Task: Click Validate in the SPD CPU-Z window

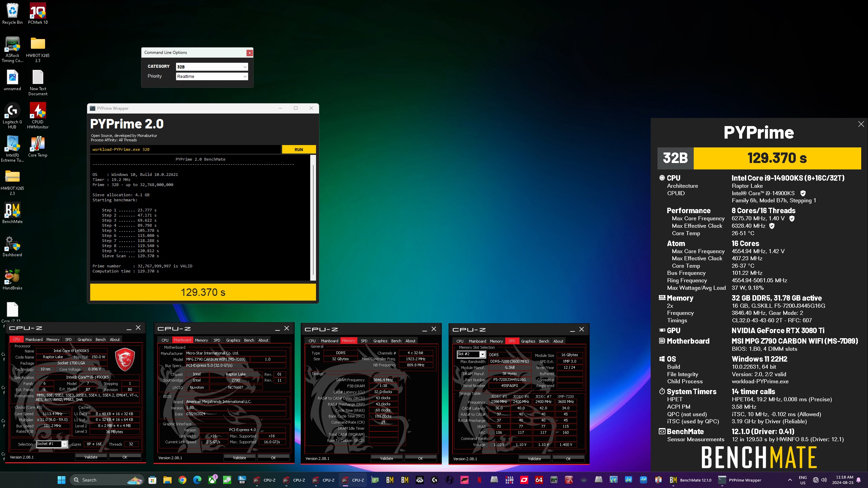Action: (x=534, y=459)
